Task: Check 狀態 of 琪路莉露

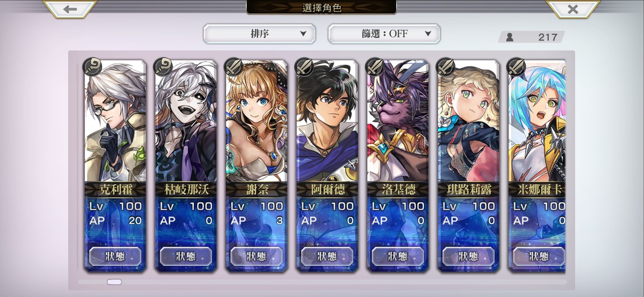Action: (x=469, y=256)
